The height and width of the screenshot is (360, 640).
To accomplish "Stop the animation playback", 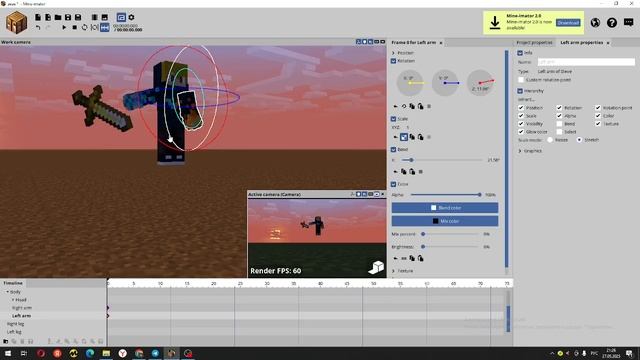I will point(74,27).
